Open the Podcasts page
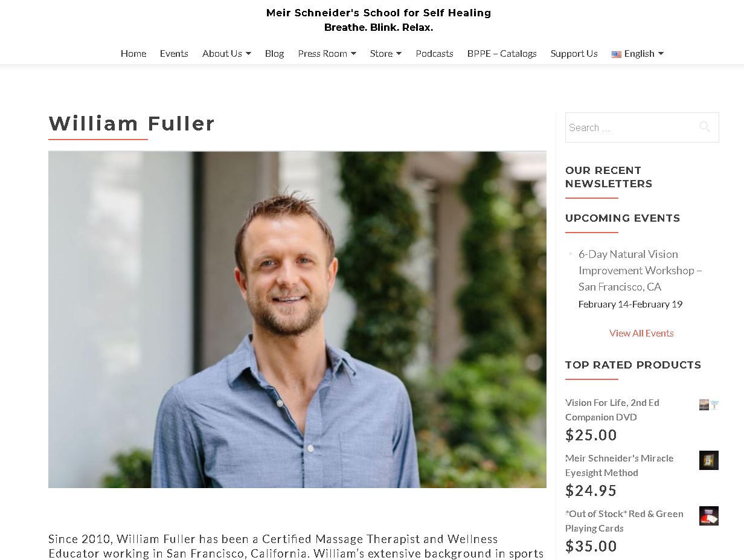744x560 pixels. pos(434,54)
